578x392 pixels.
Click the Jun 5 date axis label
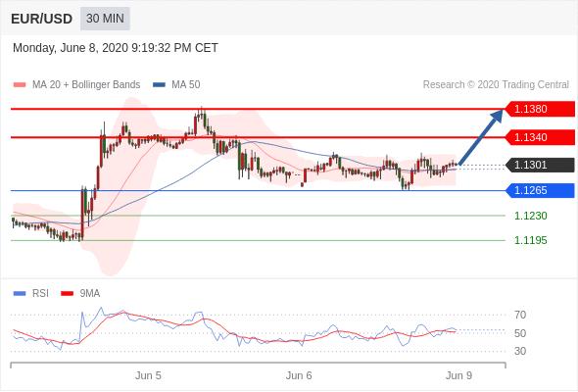pyautogui.click(x=148, y=375)
